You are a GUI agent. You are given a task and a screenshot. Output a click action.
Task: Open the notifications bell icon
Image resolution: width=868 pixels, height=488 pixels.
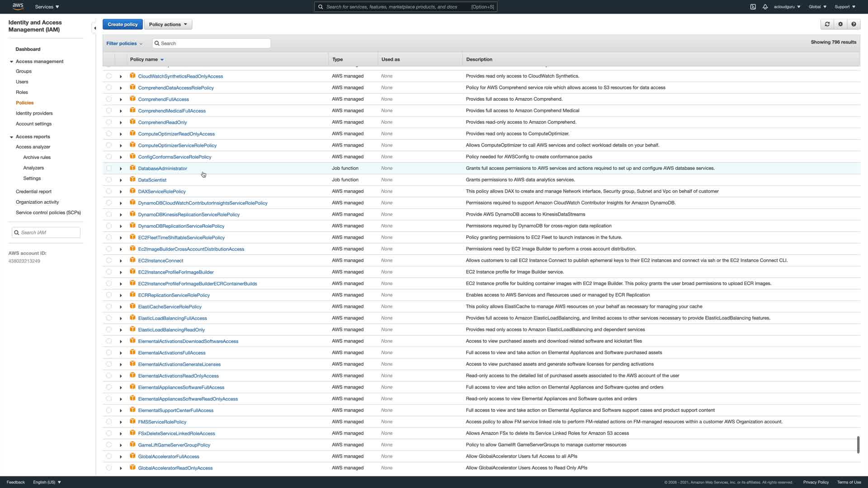(765, 7)
